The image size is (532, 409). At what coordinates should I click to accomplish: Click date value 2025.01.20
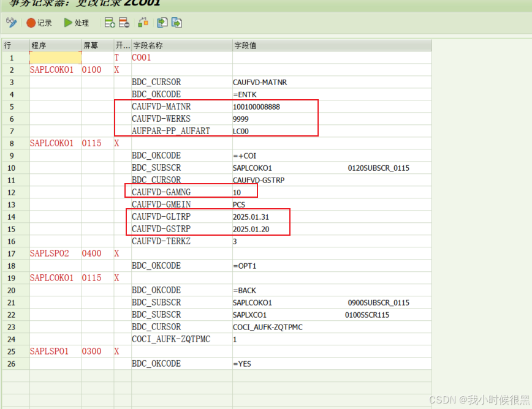(251, 229)
